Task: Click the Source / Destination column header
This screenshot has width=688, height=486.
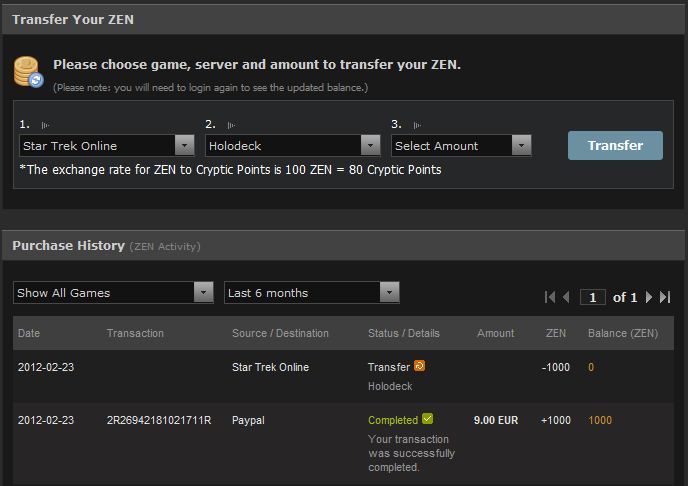Action: 280,333
